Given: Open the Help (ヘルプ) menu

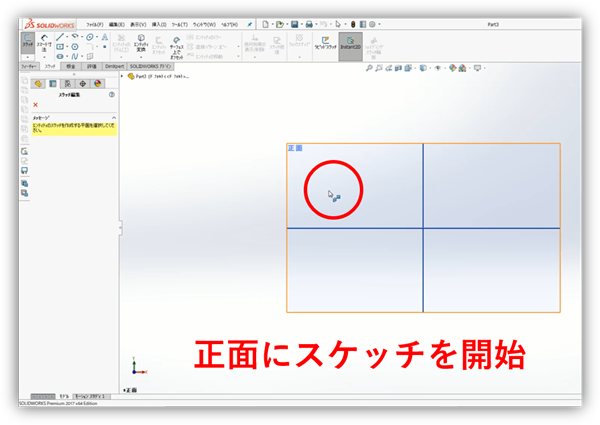Looking at the screenshot, I should 230,24.
